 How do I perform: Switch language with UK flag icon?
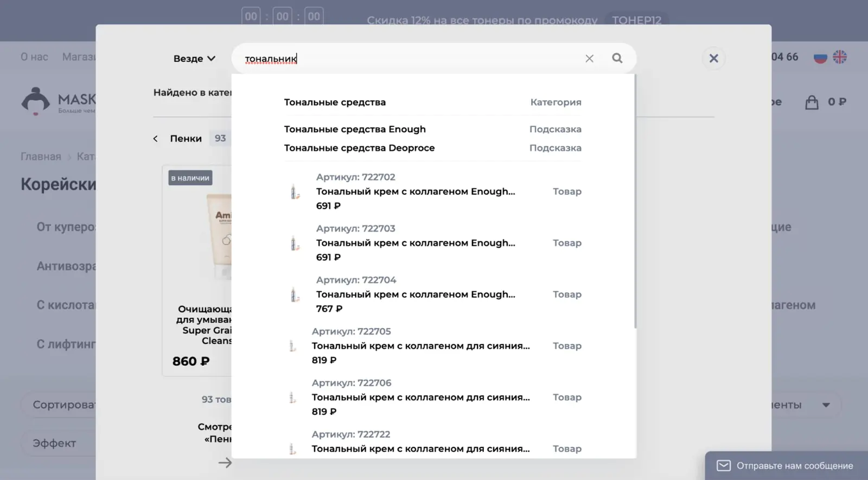840,57
